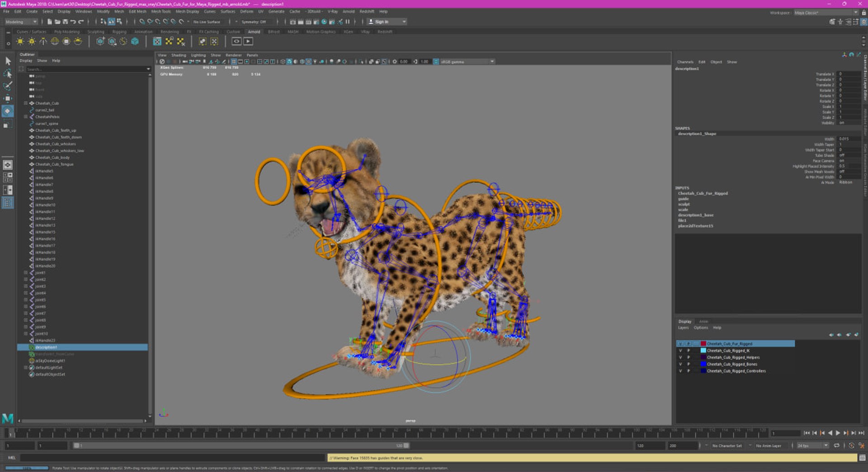Screen dimensions: 868x472
Task: Go to start of playback range
Action: click(807, 433)
